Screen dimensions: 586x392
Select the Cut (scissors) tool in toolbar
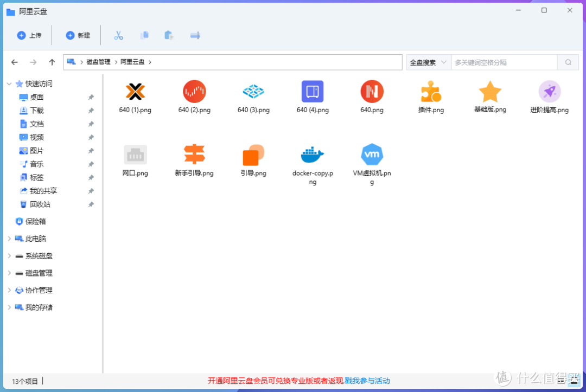[119, 35]
